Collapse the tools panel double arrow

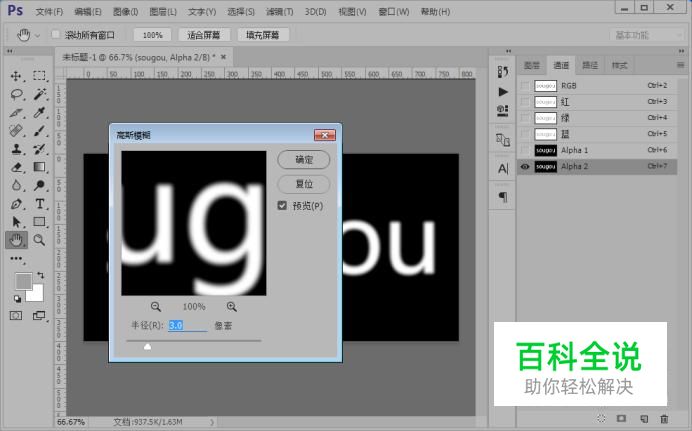coord(10,51)
